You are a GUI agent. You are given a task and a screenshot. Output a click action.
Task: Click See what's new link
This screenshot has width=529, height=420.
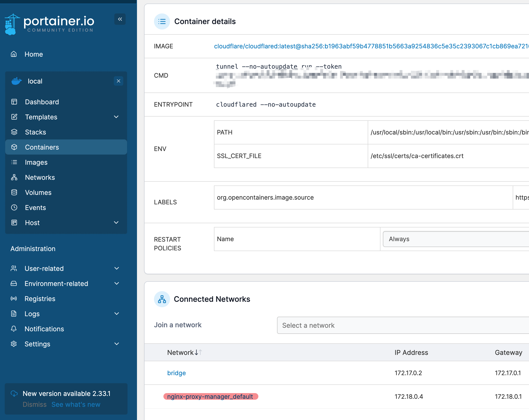click(x=76, y=404)
